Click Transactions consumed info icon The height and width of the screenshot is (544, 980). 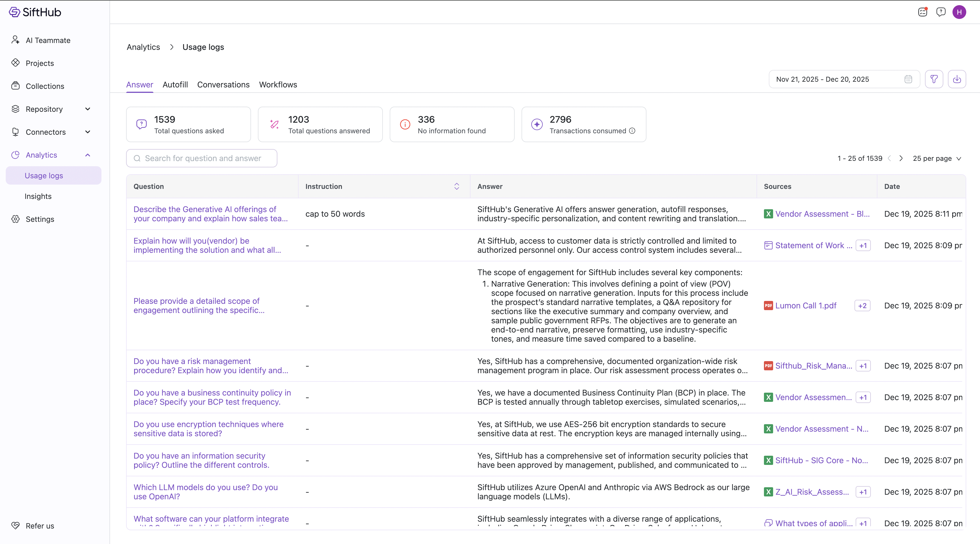tap(632, 131)
